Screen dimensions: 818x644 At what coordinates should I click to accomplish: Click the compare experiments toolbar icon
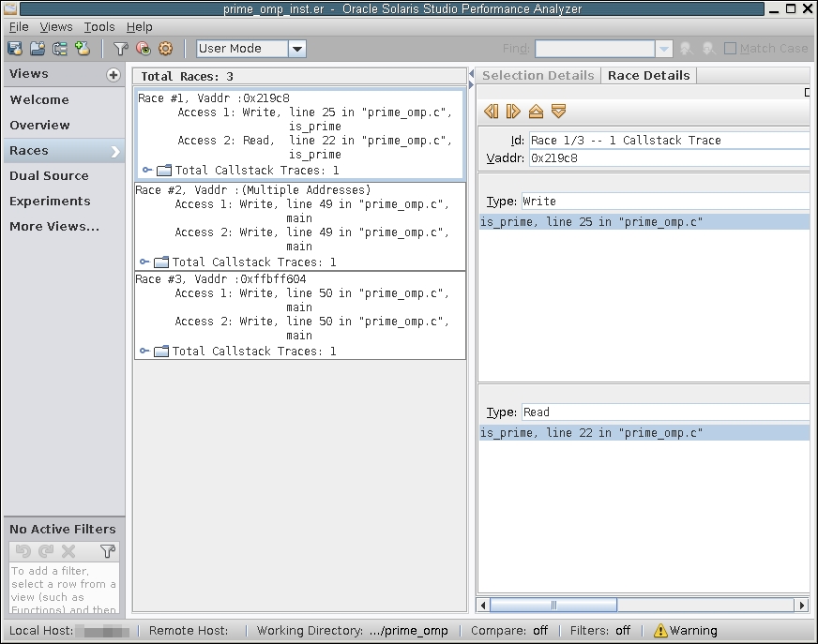pyautogui.click(x=60, y=49)
